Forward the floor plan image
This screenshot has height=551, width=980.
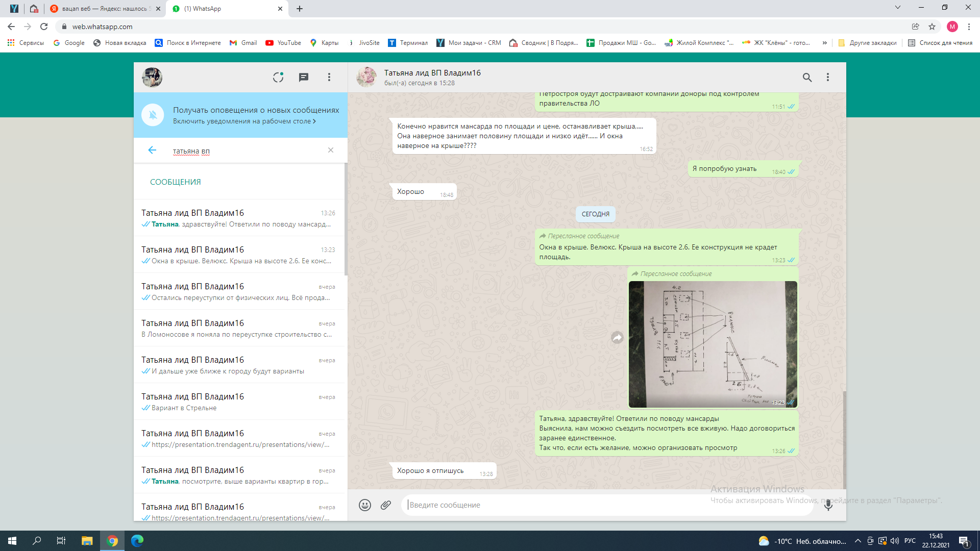617,338
